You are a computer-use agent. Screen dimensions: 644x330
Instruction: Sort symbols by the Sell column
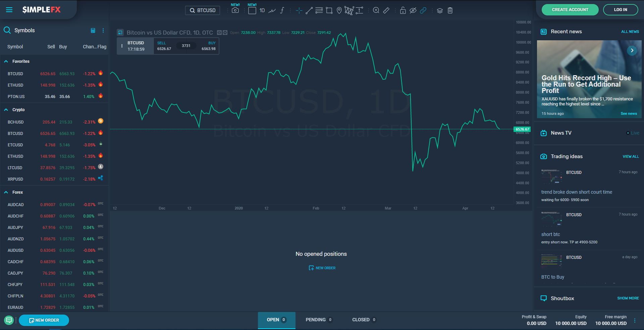(x=51, y=47)
